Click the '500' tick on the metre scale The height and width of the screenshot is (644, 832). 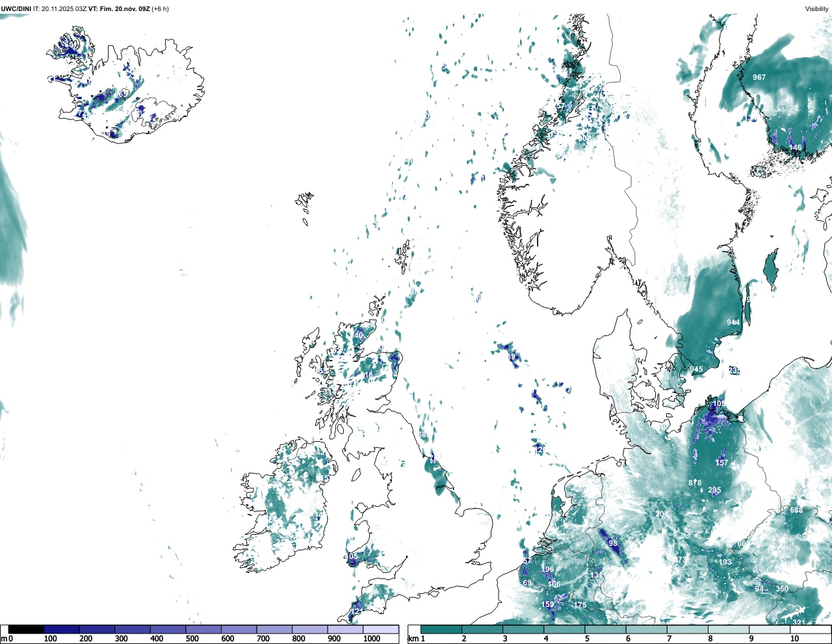tap(192, 639)
